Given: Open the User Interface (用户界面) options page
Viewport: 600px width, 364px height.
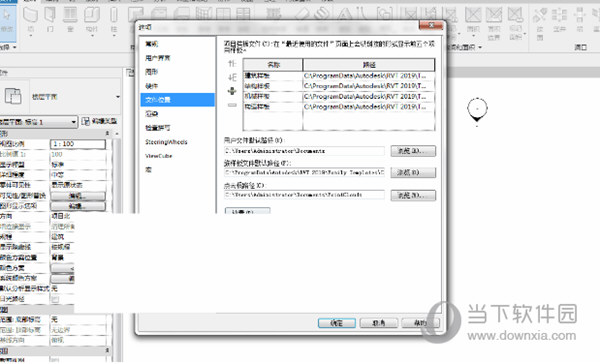Looking at the screenshot, I should (158, 58).
